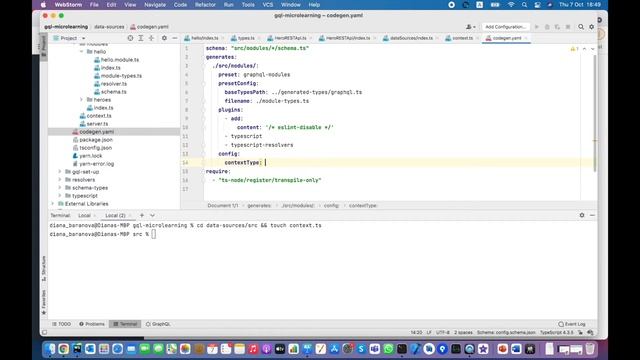Collapse the hello folder
Screen dimensions: 640x360
pos(82,52)
